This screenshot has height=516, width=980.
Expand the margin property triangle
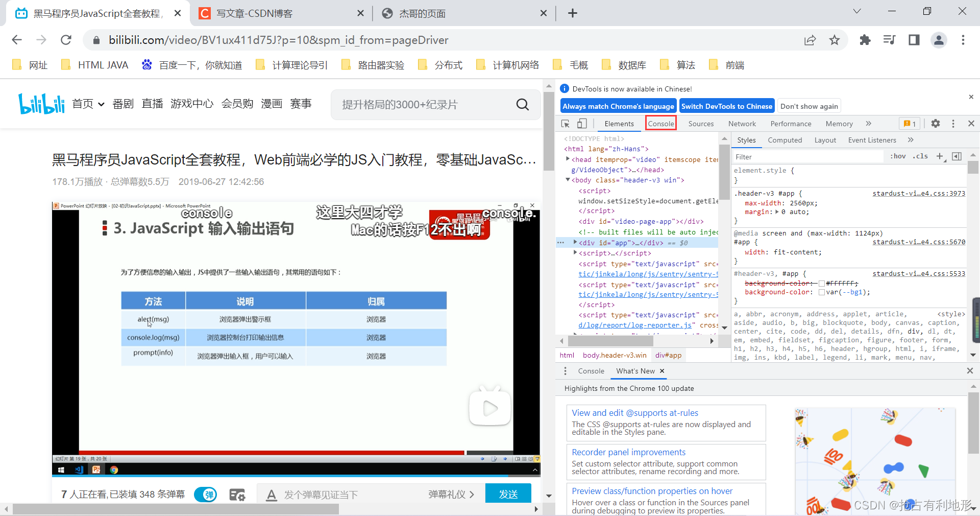click(x=777, y=212)
